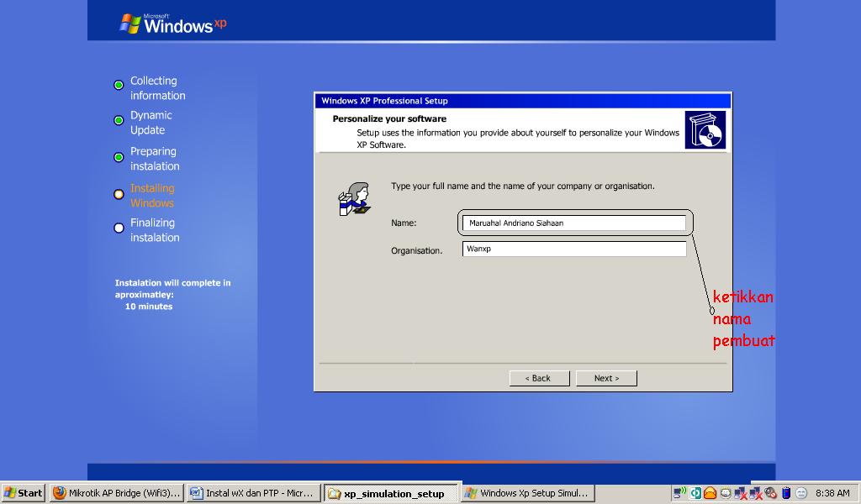Click the Finalizing instalation step text

coord(155,230)
